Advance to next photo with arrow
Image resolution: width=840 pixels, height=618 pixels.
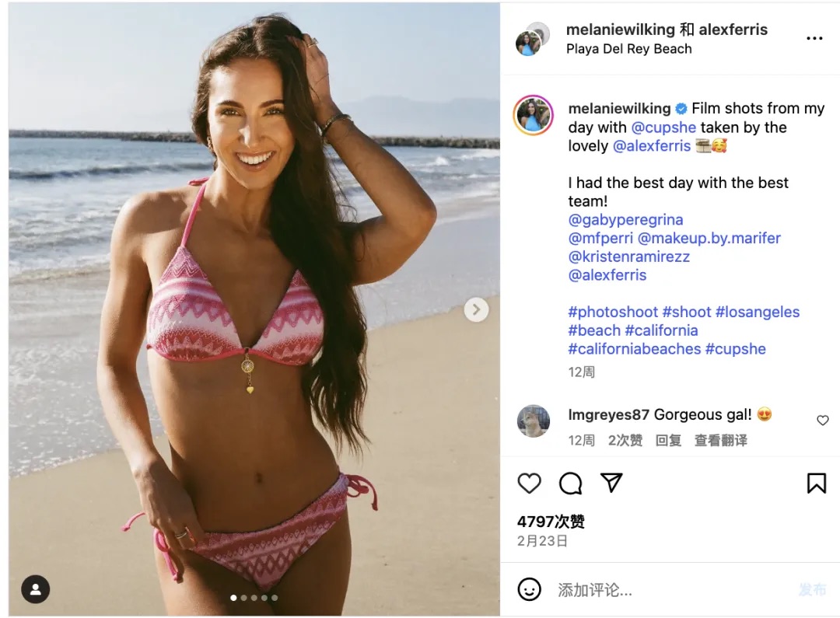tap(476, 309)
